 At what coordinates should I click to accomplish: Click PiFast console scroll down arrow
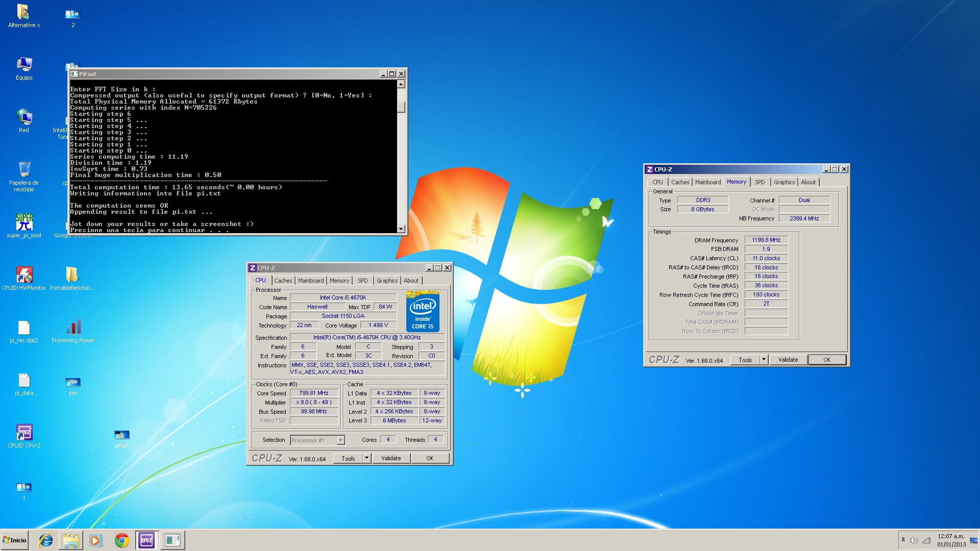[401, 229]
